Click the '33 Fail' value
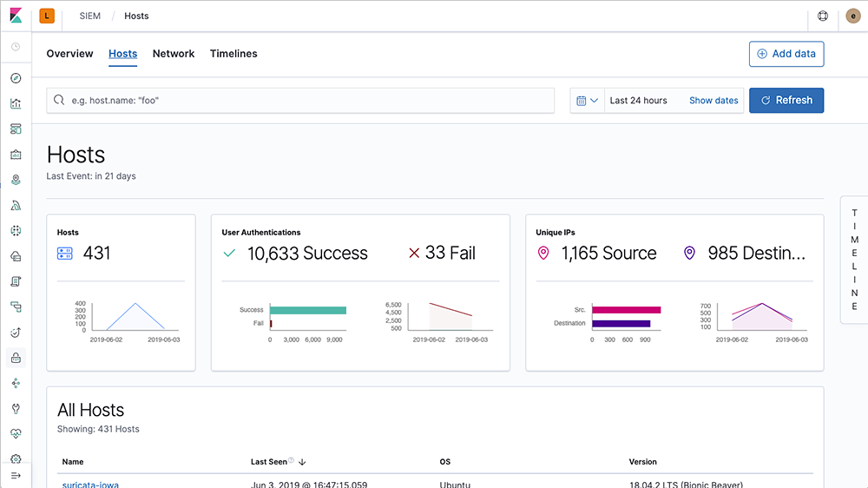The height and width of the screenshot is (488, 868). pos(450,254)
